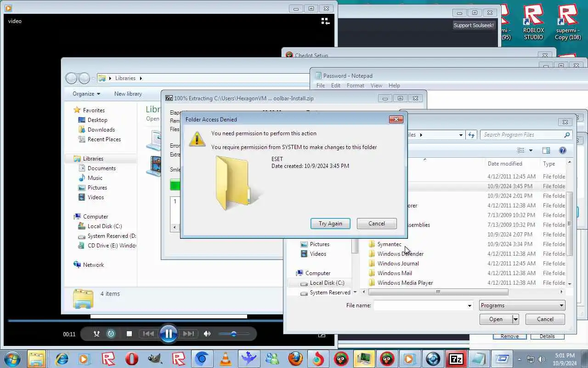Image resolution: width=588 pixels, height=368 pixels.
Task: Select CD Drive (E:) in sidebar
Action: [107, 246]
